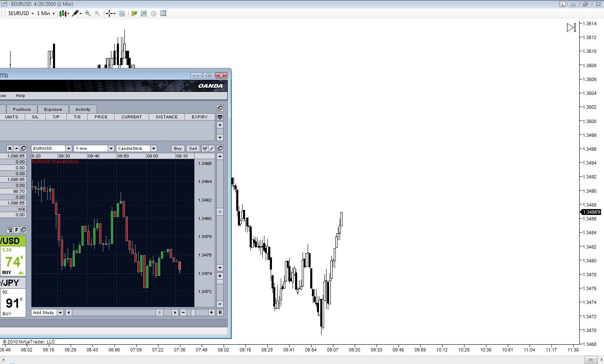Click the trades table scroll down arrow
Viewport: 604px width, 364px height.
pos(220,137)
